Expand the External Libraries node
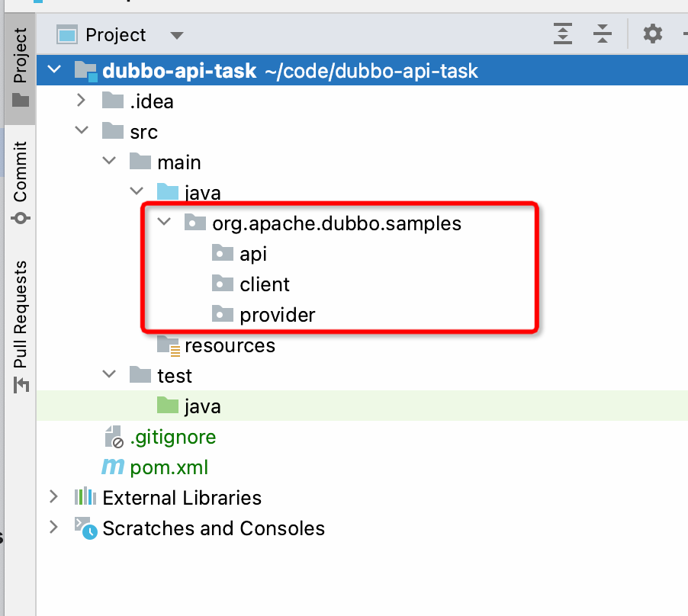The height and width of the screenshot is (616, 688). pos(53,498)
